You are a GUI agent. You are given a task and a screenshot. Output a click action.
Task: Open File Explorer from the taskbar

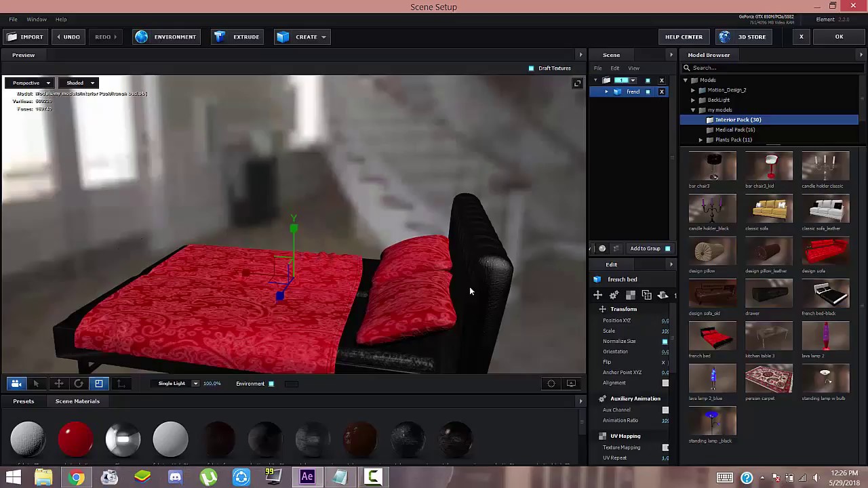click(43, 477)
